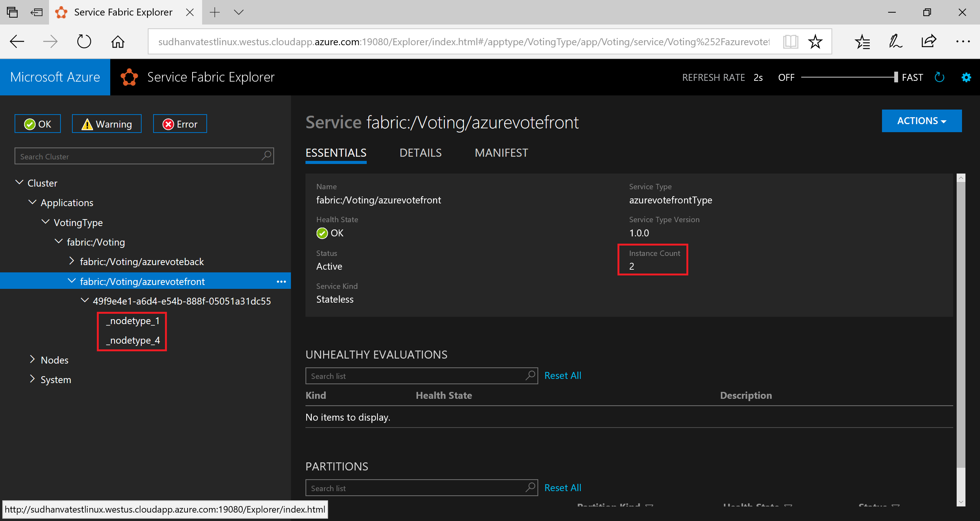Click the refresh/reload icon in toolbar
Viewport: 980px width, 521px height.
[84, 41]
